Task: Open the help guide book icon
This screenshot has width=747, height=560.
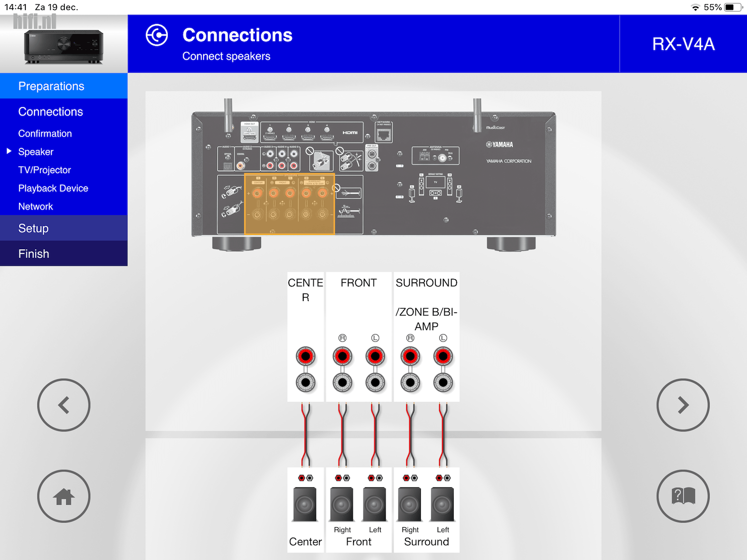Action: (x=683, y=496)
